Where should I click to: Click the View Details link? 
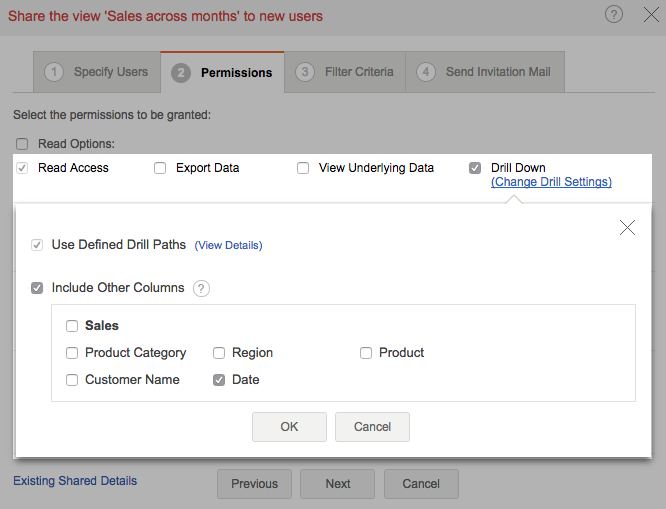pyautogui.click(x=228, y=245)
